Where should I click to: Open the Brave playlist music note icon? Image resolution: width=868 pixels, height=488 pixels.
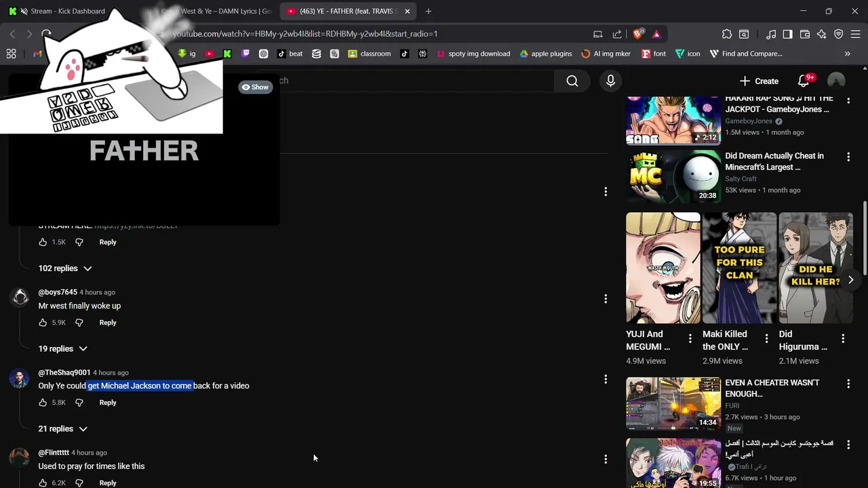(x=770, y=34)
